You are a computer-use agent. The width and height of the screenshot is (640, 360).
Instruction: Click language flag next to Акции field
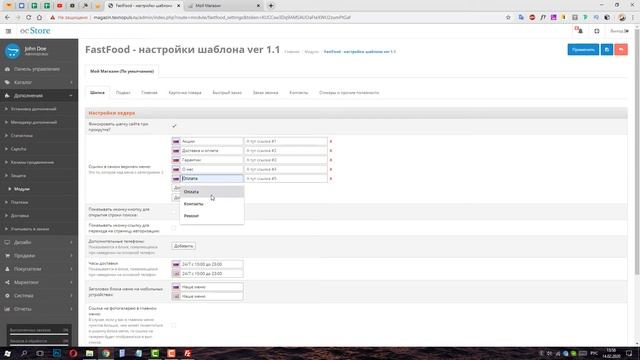(176, 141)
